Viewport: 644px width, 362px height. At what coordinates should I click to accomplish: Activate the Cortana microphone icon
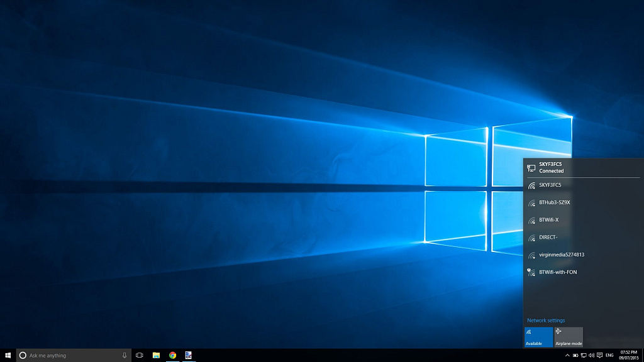(125, 356)
